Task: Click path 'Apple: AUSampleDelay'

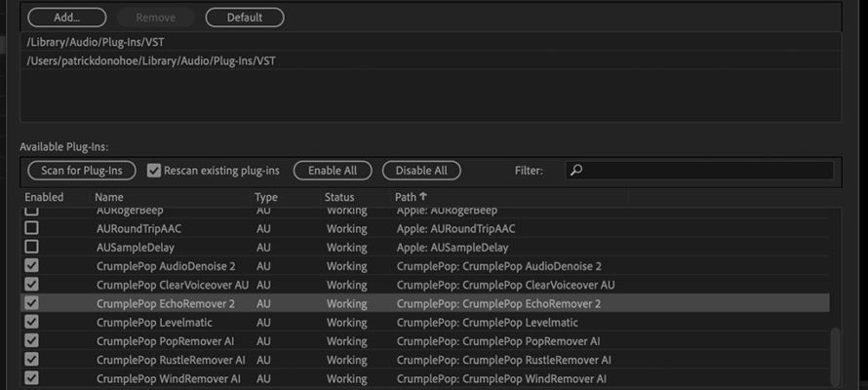Action: coord(453,248)
